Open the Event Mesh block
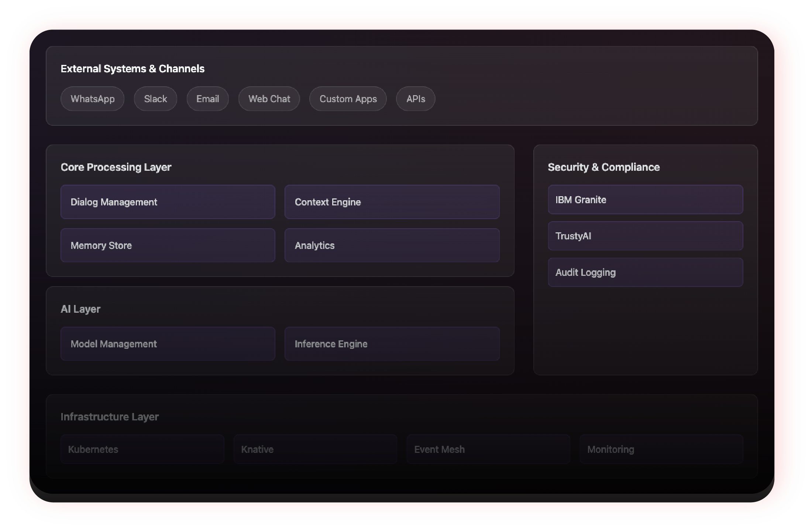812x531 pixels. [x=488, y=450]
